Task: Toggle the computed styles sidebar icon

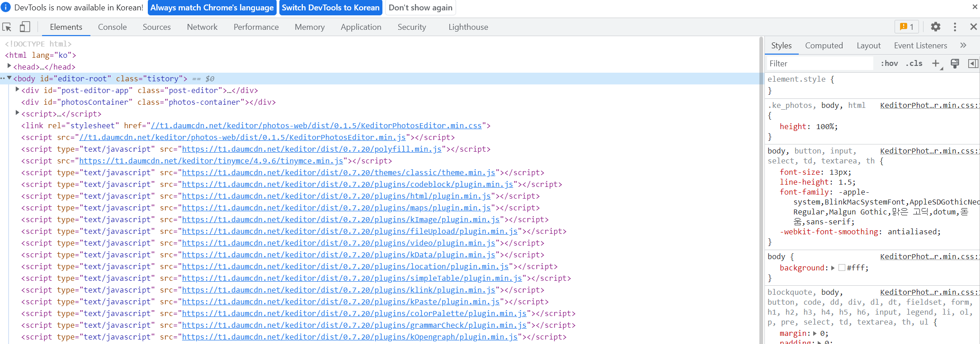Action: (973, 64)
